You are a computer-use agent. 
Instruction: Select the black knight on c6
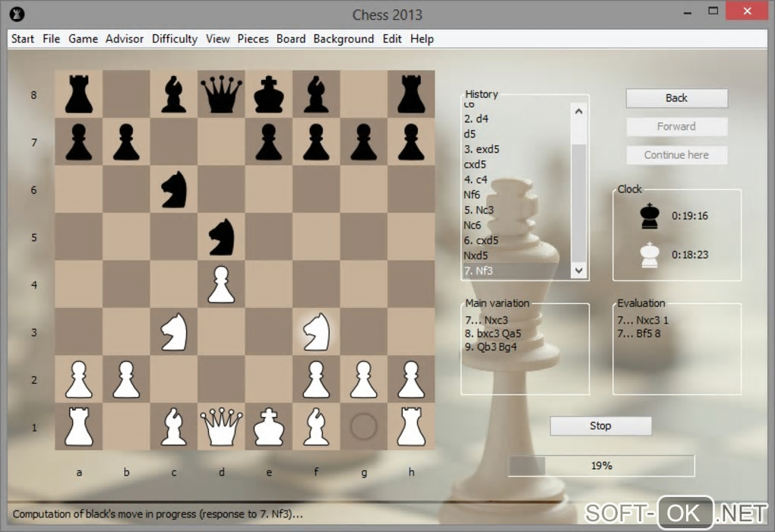(174, 189)
